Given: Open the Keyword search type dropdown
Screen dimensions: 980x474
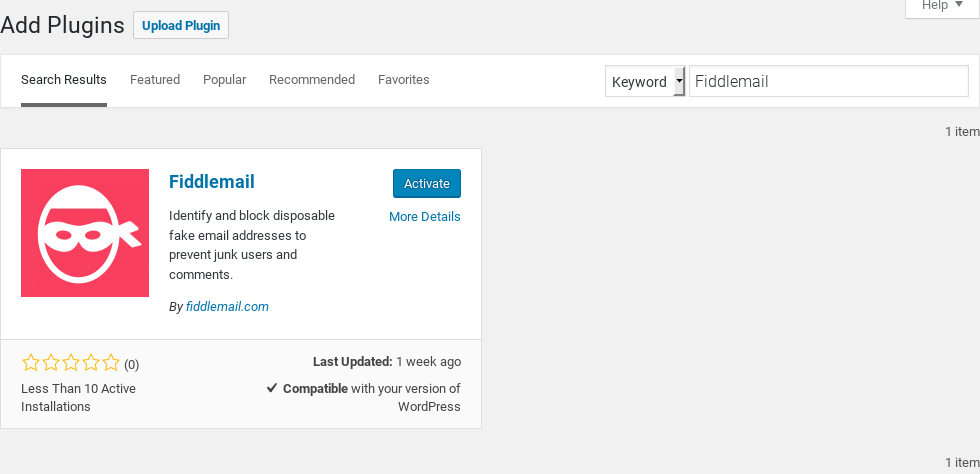Looking at the screenshot, I should pyautogui.click(x=645, y=81).
